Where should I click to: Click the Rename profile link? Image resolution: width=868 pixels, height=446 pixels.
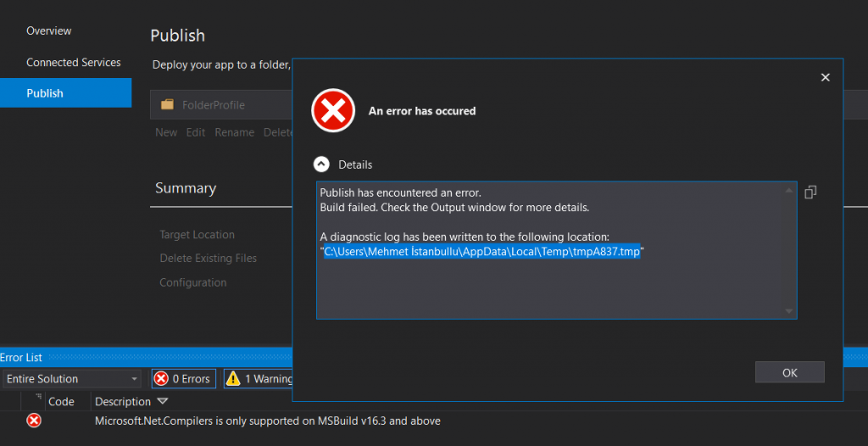(234, 132)
